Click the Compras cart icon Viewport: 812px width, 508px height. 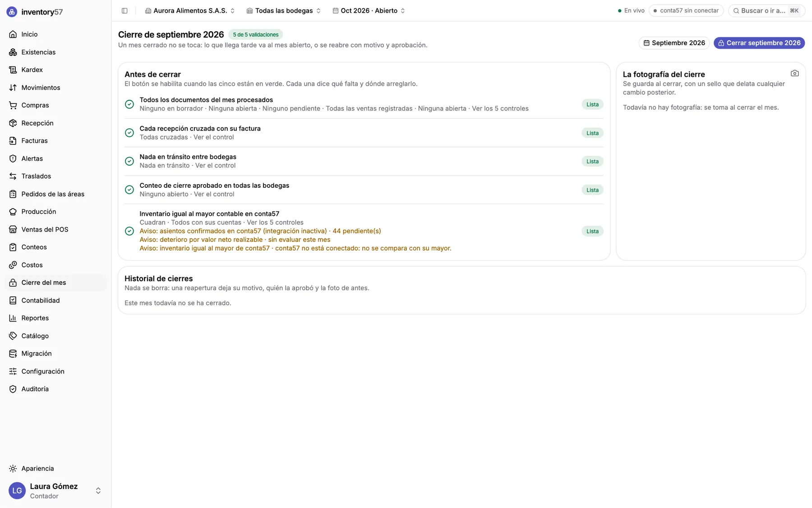(x=13, y=105)
